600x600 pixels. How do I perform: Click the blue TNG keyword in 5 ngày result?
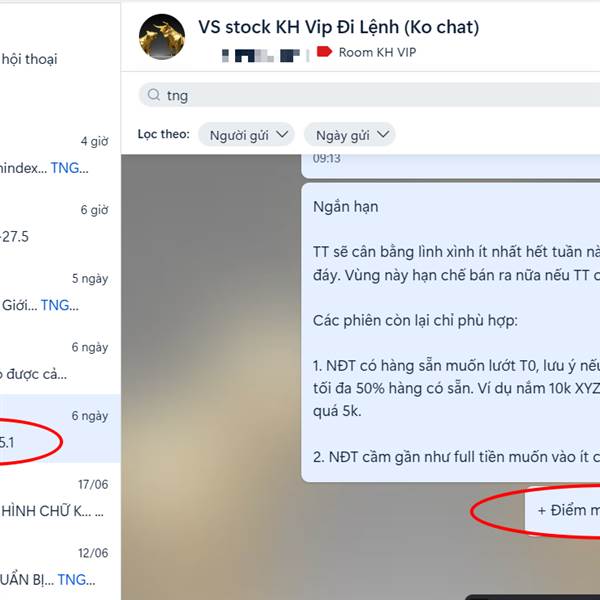click(55, 305)
